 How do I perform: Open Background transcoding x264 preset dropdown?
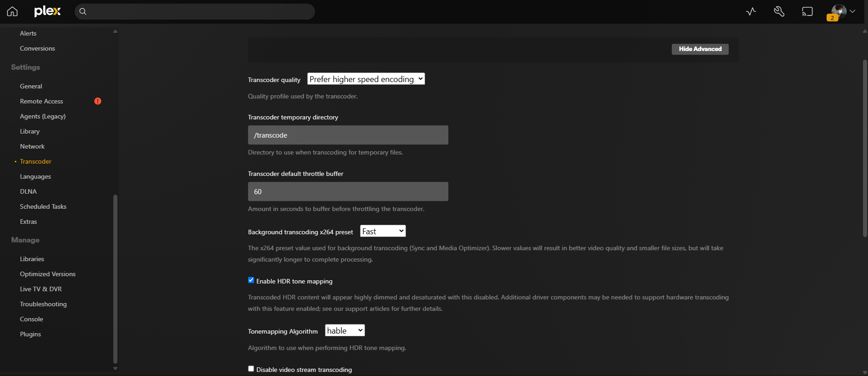click(x=383, y=231)
